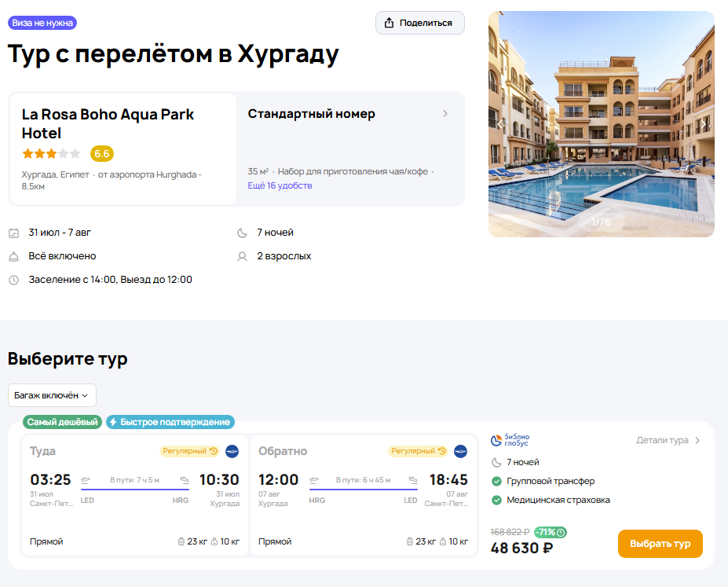Select the Самый дешёвый tag
The width and height of the screenshot is (728, 587).
63,422
